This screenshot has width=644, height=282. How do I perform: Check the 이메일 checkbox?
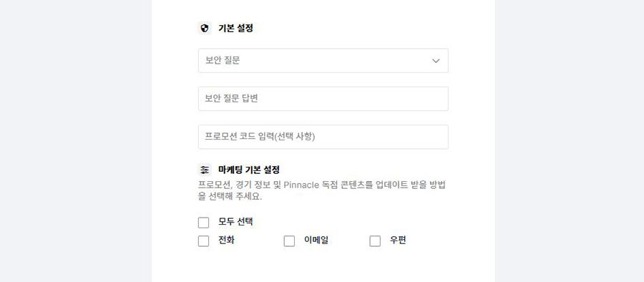tap(290, 241)
